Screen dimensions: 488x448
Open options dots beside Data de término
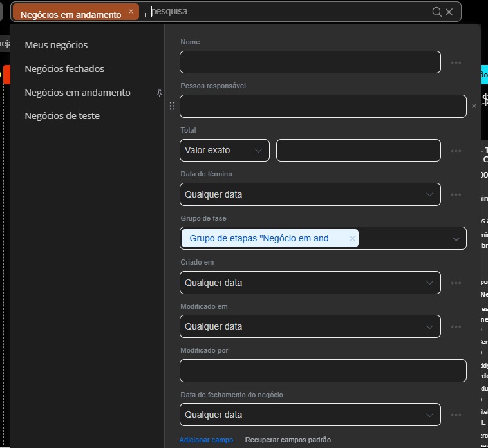click(x=456, y=194)
